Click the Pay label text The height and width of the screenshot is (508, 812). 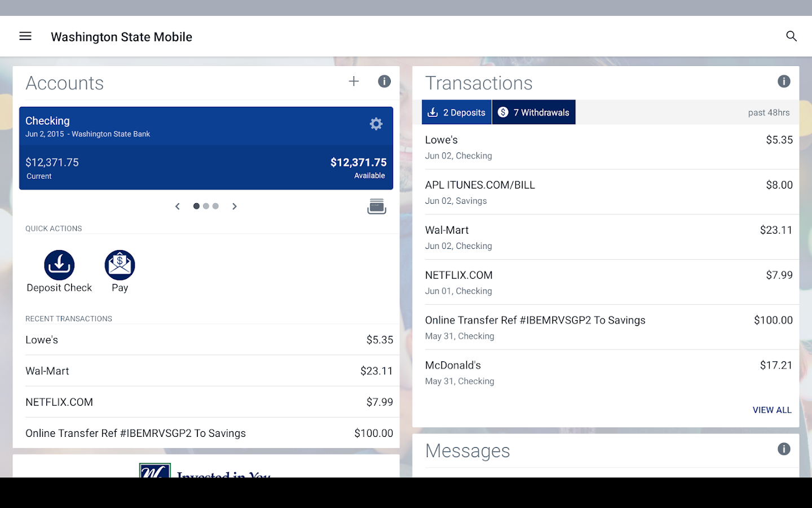point(120,288)
